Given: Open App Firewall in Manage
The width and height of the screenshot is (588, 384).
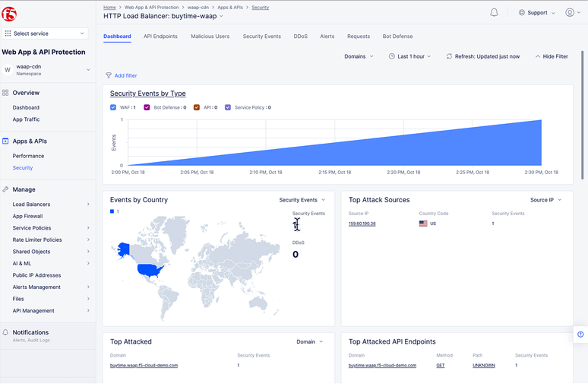Looking at the screenshot, I should tap(27, 216).
